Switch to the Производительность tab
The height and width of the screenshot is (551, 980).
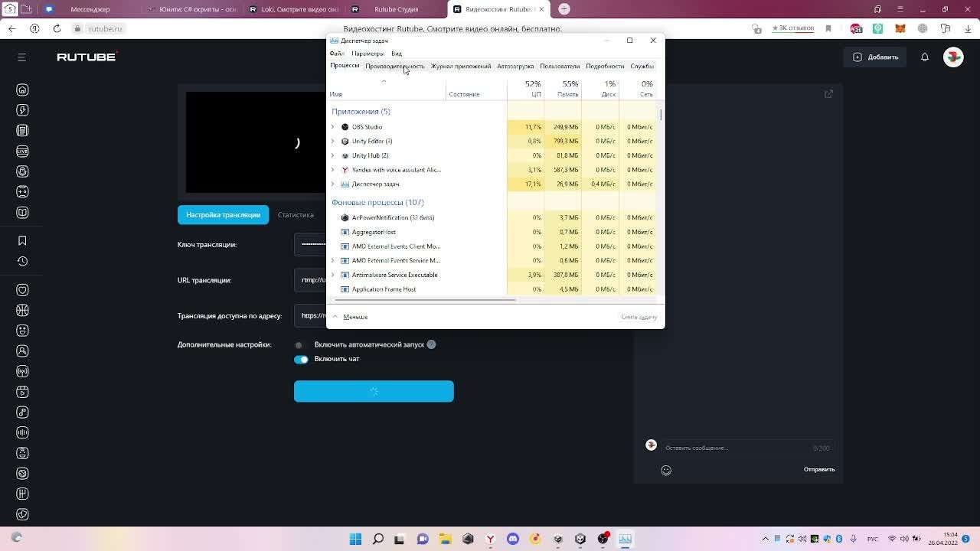(x=394, y=66)
